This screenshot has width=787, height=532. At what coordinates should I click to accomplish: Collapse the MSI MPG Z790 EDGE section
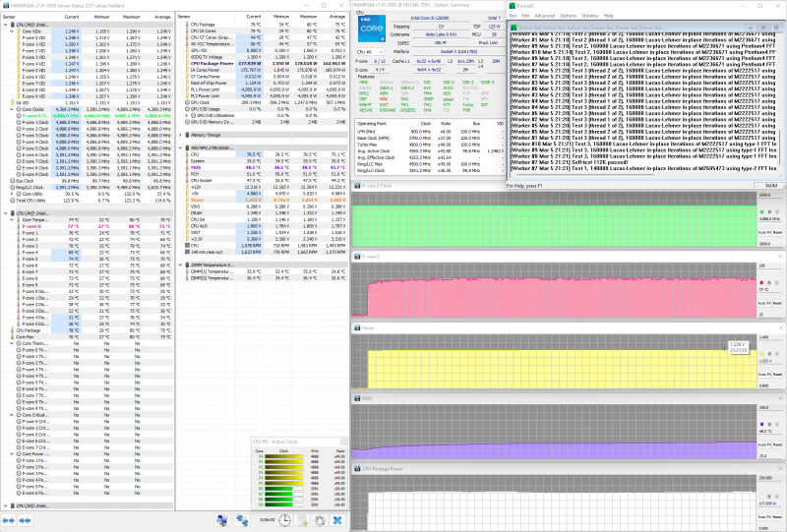[181, 148]
